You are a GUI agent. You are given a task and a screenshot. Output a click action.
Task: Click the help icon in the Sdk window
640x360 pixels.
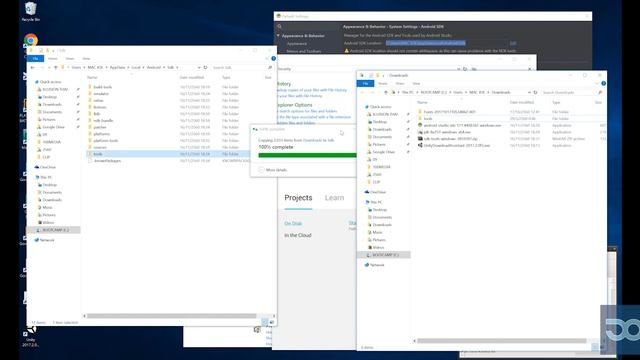(273, 58)
